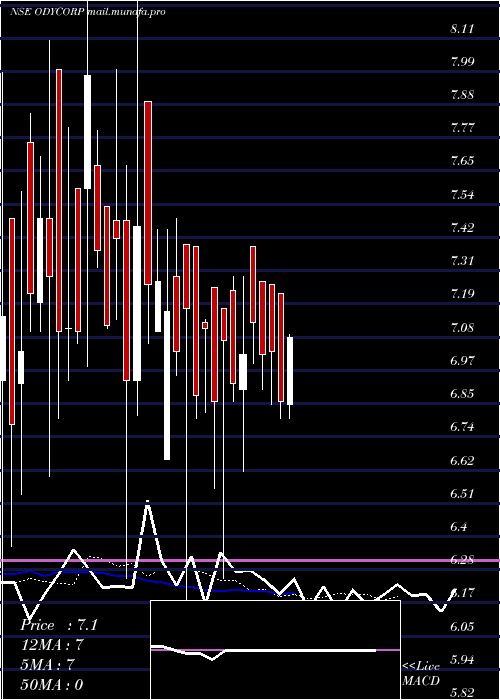
Task: Click the 6.74 price axis label
Action: click(462, 427)
